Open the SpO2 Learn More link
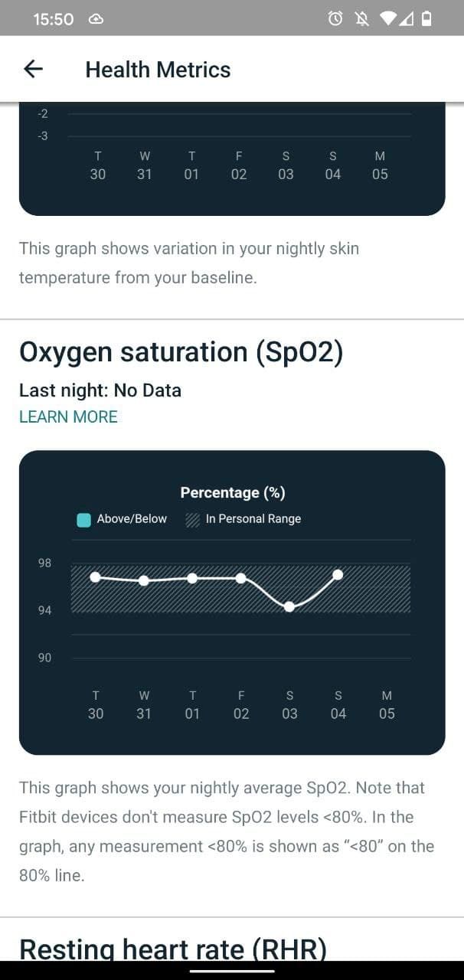Image resolution: width=464 pixels, height=980 pixels. click(x=68, y=417)
